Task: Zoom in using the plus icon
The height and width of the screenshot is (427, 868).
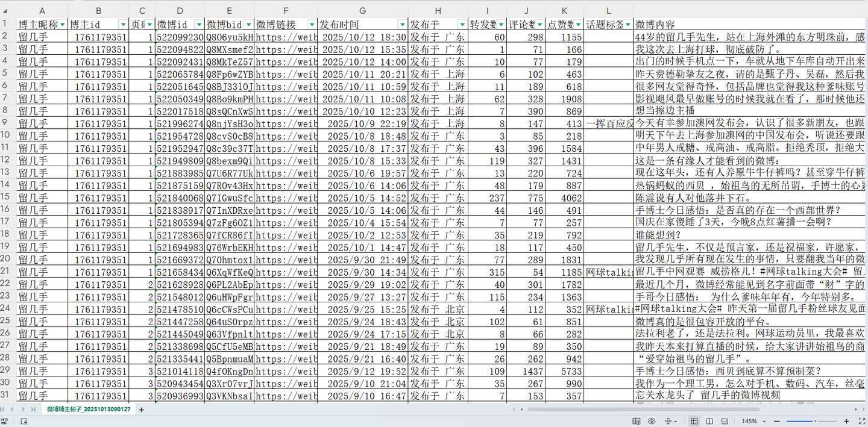Action: click(846, 420)
